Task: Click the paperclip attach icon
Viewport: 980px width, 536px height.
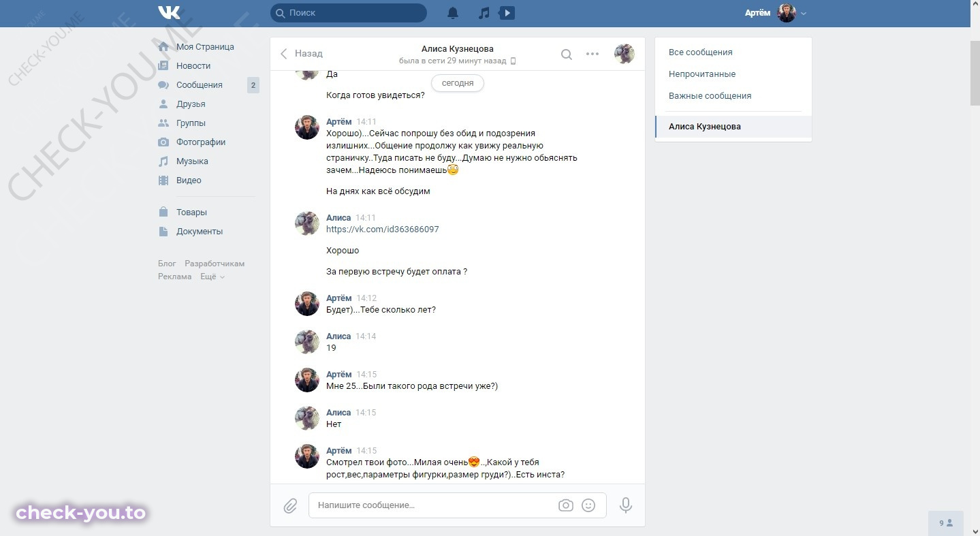Action: (290, 506)
